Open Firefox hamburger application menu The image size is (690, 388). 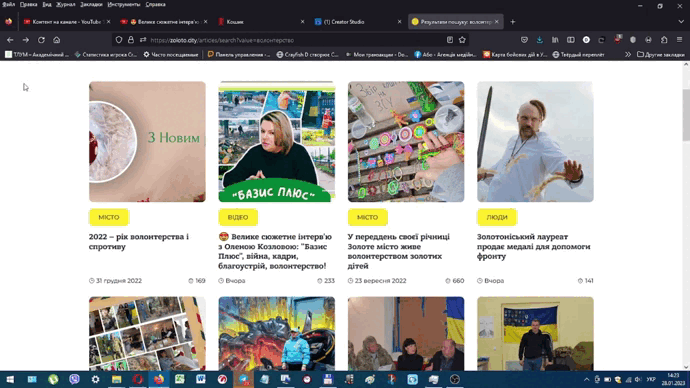click(x=679, y=40)
